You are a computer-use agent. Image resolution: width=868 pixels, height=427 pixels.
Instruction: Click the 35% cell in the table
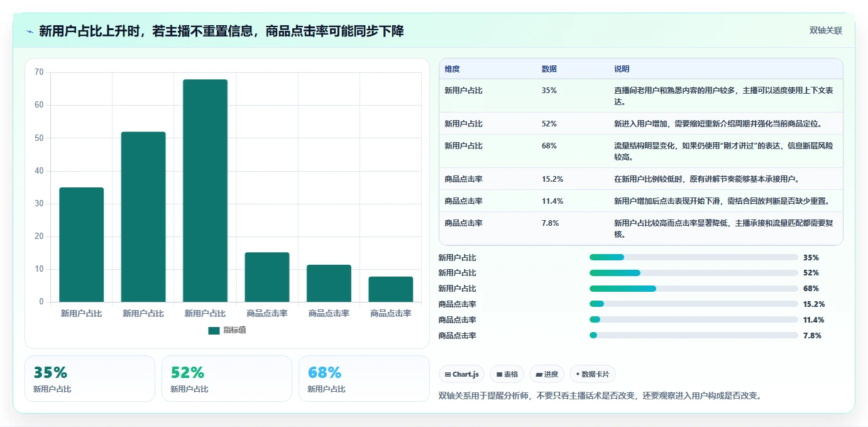pyautogui.click(x=549, y=91)
